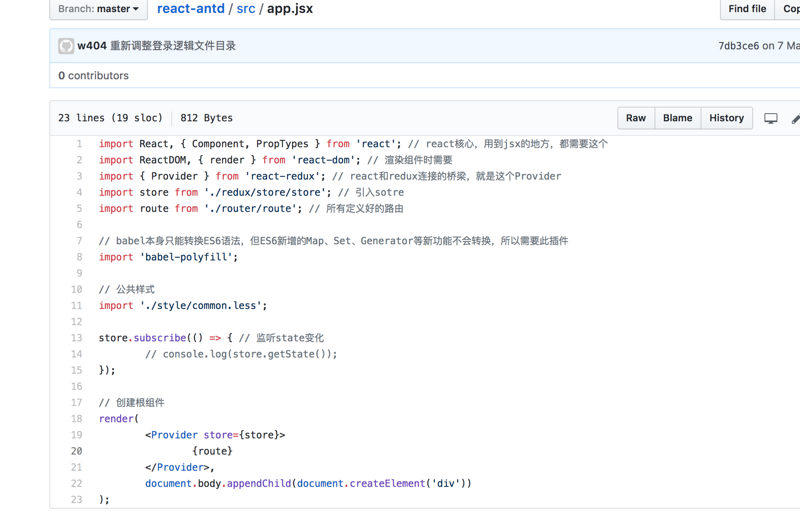Open the w404 author profile link
Screen dimensions: 800x516
92,46
